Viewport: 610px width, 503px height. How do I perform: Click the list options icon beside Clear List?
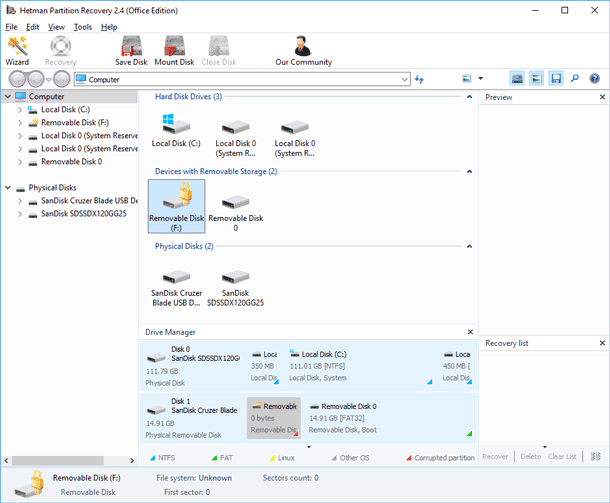(x=595, y=456)
